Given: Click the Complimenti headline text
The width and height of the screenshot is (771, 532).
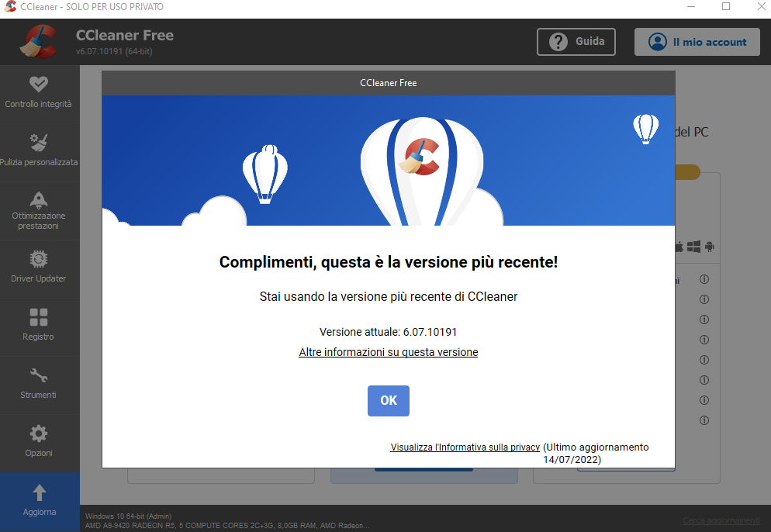Looking at the screenshot, I should [x=389, y=262].
